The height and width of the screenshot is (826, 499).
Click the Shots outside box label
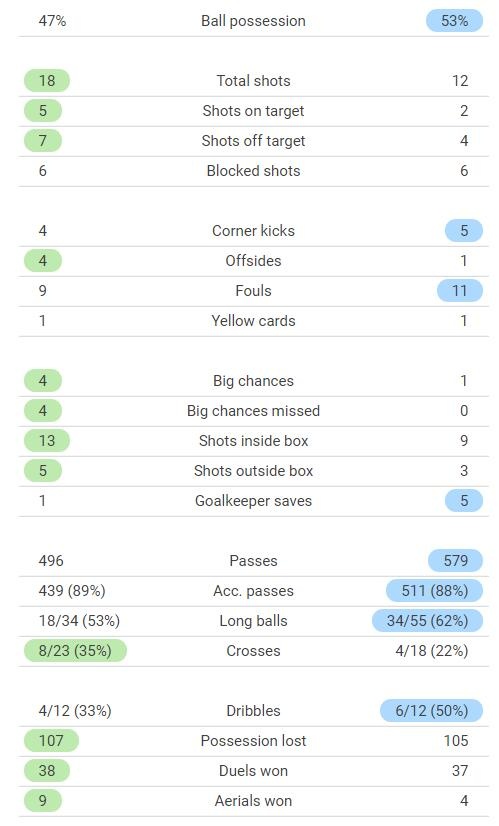[x=253, y=471]
